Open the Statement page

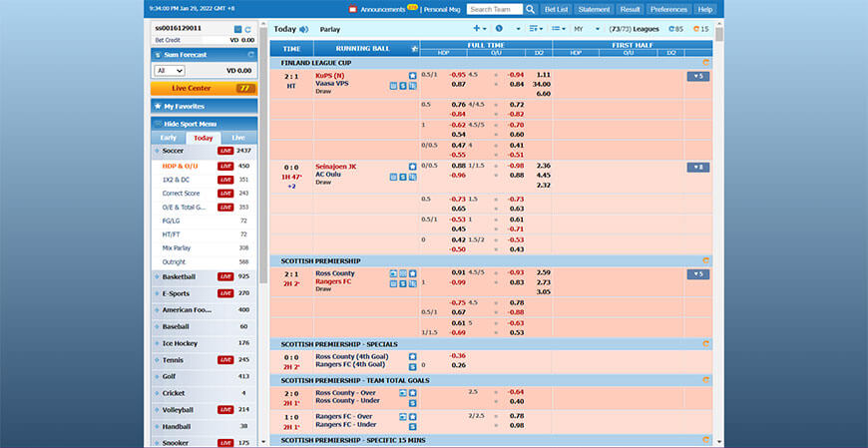coord(594,9)
